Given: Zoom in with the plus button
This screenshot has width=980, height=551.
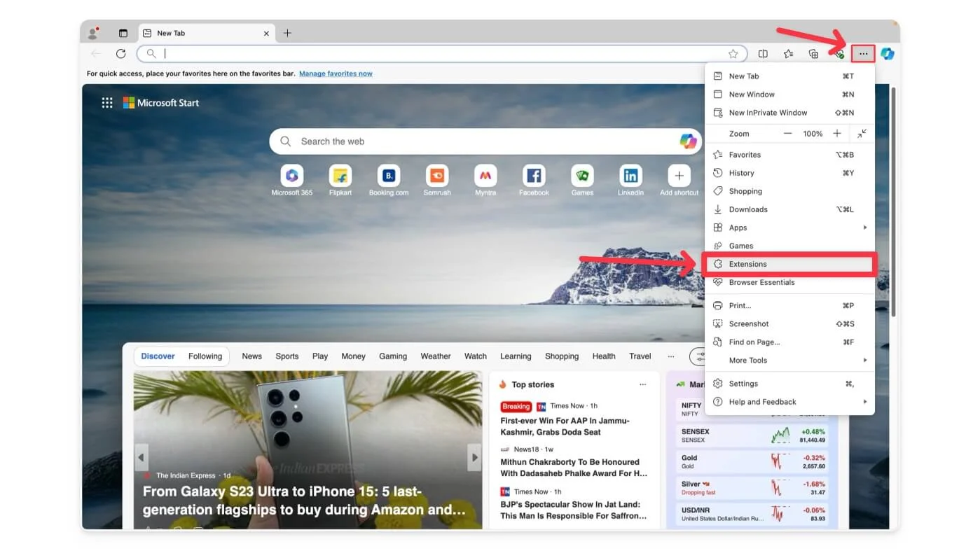Looking at the screenshot, I should click(837, 134).
